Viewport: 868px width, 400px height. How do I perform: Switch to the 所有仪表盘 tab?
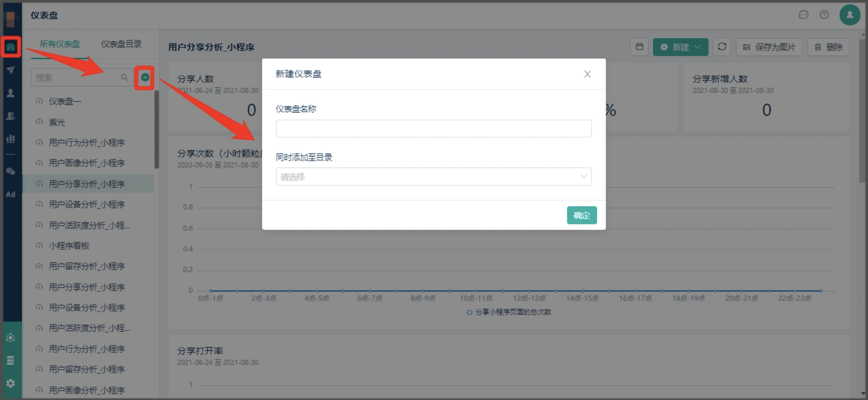[x=59, y=44]
